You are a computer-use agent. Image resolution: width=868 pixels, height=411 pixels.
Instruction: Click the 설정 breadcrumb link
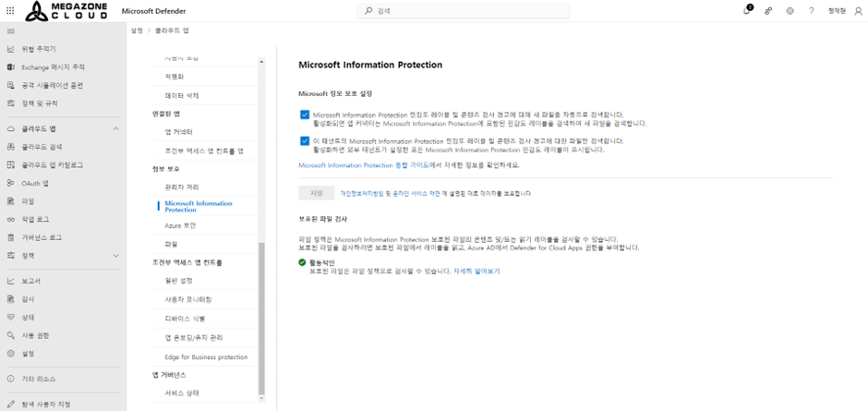click(x=137, y=30)
